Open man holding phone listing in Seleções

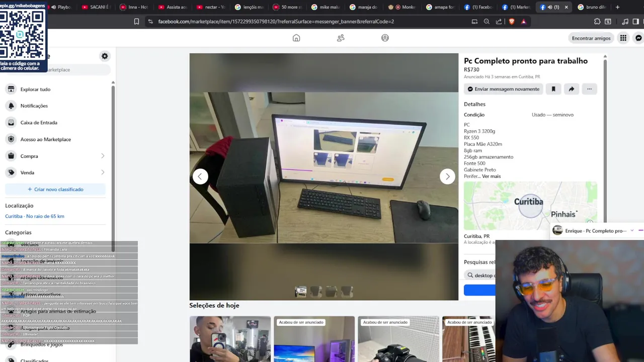(230, 339)
